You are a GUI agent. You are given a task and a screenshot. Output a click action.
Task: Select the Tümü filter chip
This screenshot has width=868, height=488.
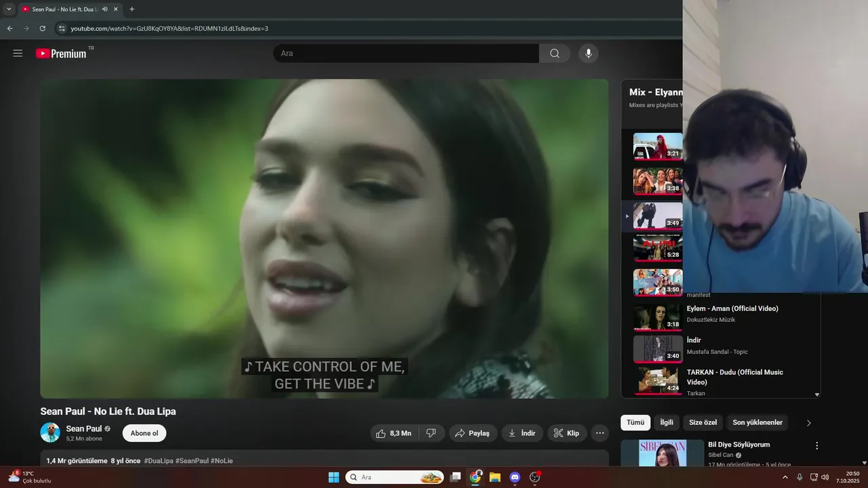635,423
